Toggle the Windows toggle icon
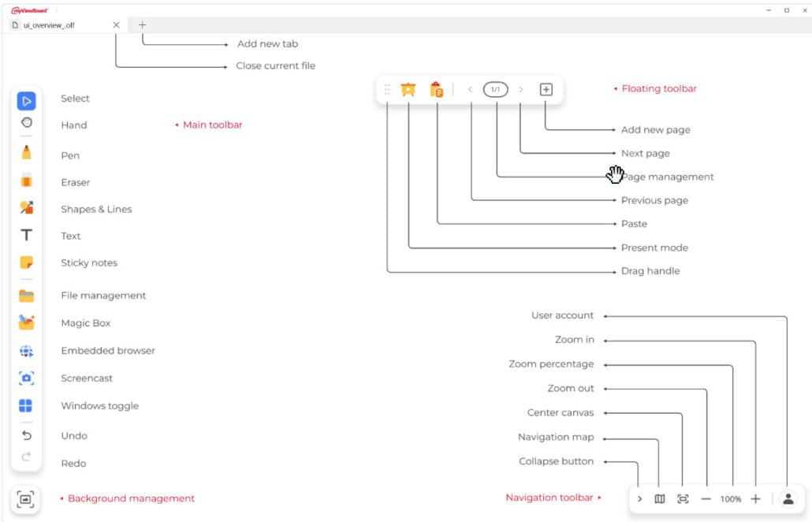This screenshot has height=522, width=812. point(26,406)
